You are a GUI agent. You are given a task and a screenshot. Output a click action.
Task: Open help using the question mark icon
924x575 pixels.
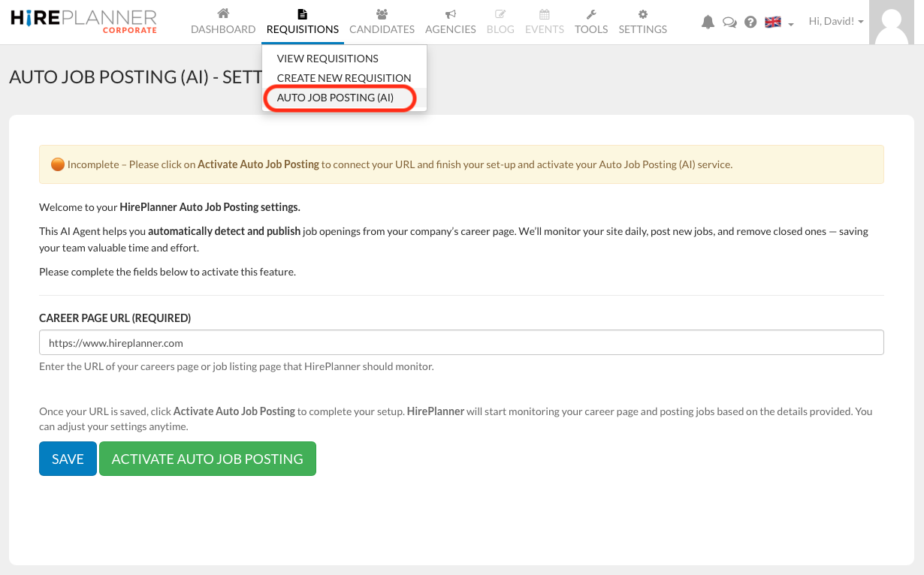[750, 22]
